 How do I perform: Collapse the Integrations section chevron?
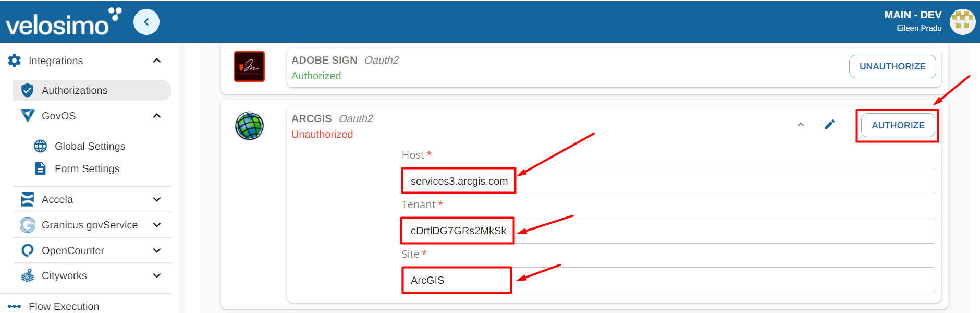point(157,61)
